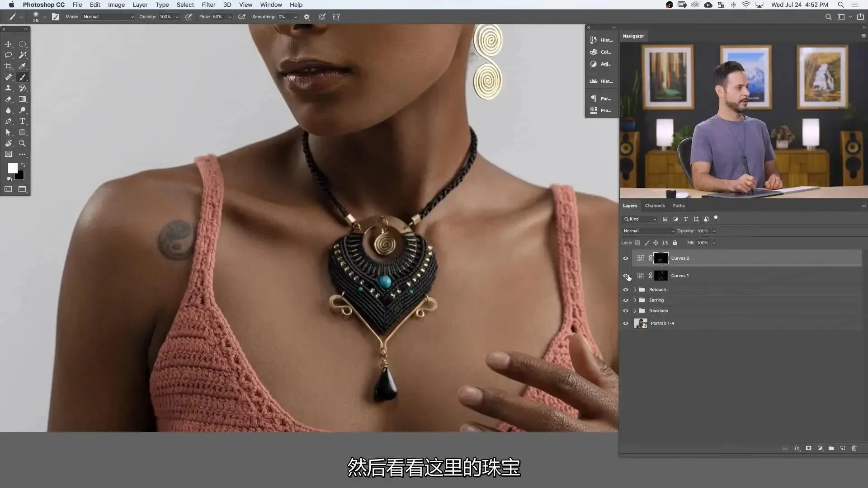Select the Move tool

coord(8,44)
